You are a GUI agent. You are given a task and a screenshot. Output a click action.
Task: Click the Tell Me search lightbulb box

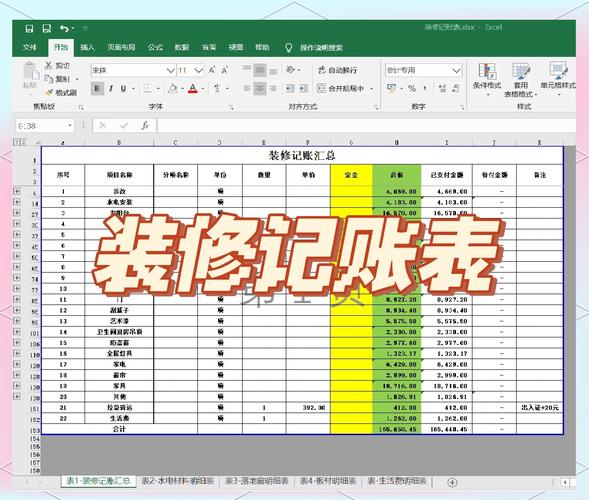315,48
